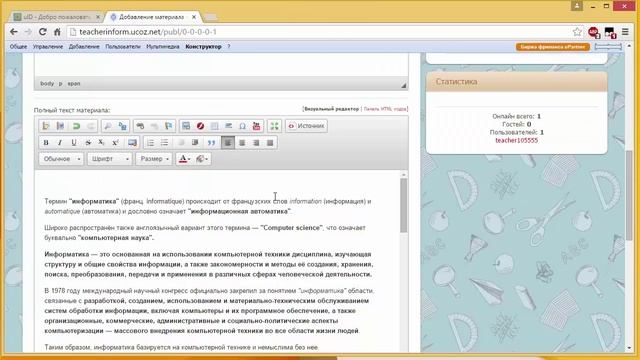Click the orange uPartner banner button

[x=553, y=47]
